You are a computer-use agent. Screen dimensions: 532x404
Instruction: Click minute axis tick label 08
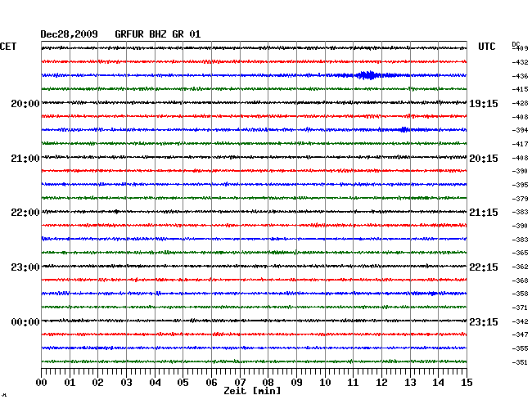[268, 383]
